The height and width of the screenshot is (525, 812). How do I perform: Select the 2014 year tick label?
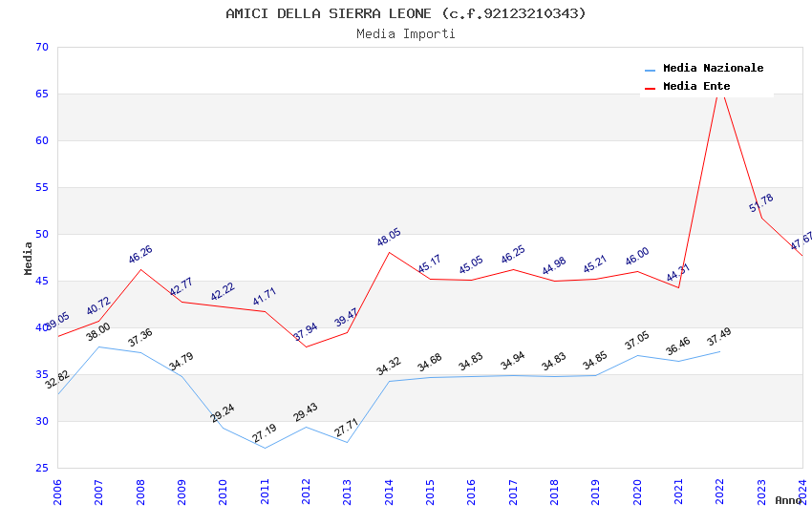click(x=389, y=492)
